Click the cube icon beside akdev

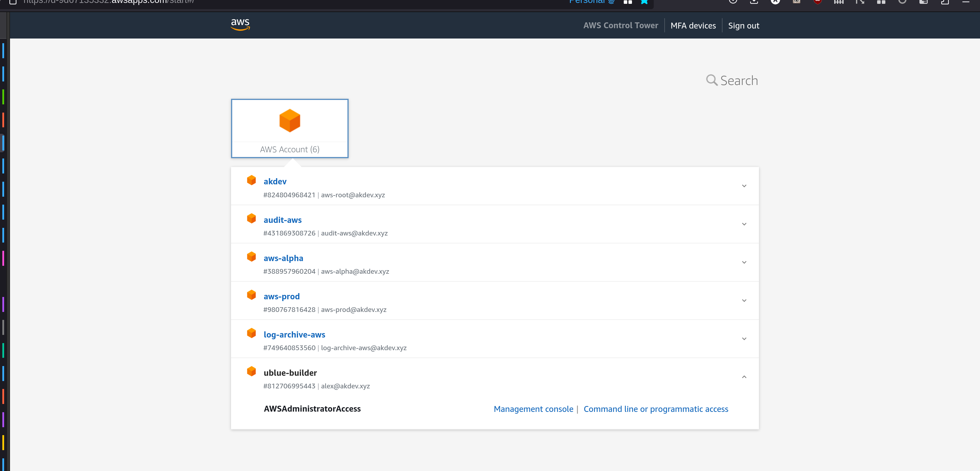coord(251,180)
